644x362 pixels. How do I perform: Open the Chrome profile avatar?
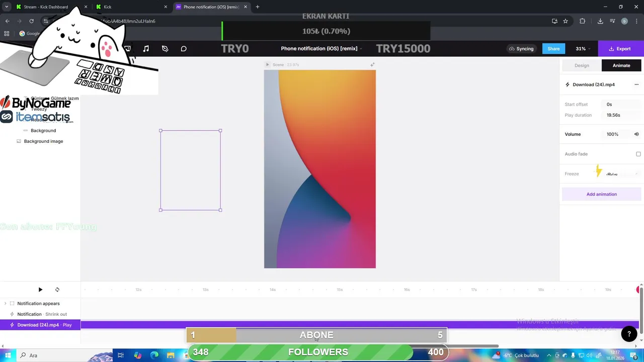click(624, 21)
